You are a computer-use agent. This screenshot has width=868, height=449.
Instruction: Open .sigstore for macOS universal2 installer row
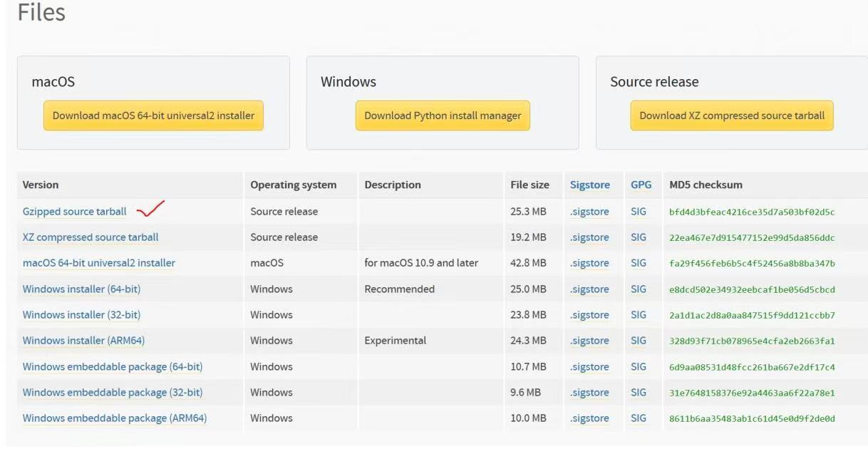pos(589,263)
